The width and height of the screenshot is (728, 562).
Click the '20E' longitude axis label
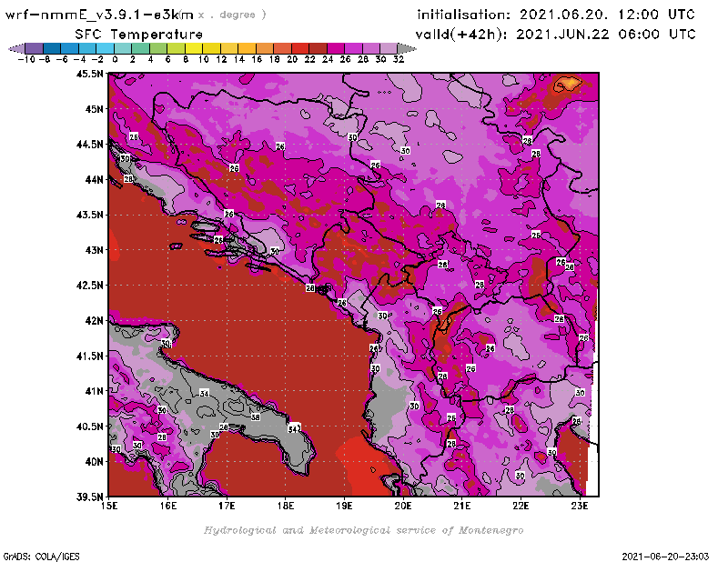[x=403, y=506]
